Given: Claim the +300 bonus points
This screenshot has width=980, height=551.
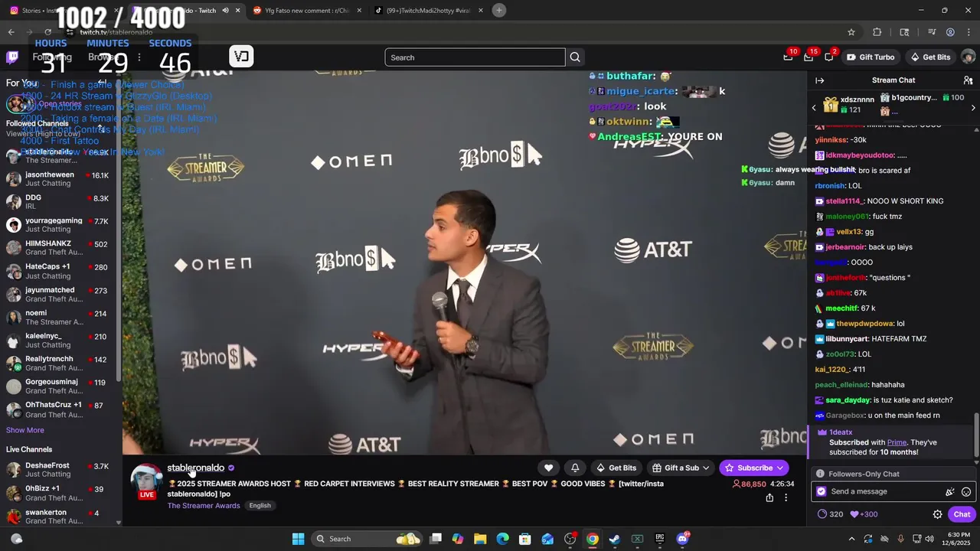Looking at the screenshot, I should 864,514.
